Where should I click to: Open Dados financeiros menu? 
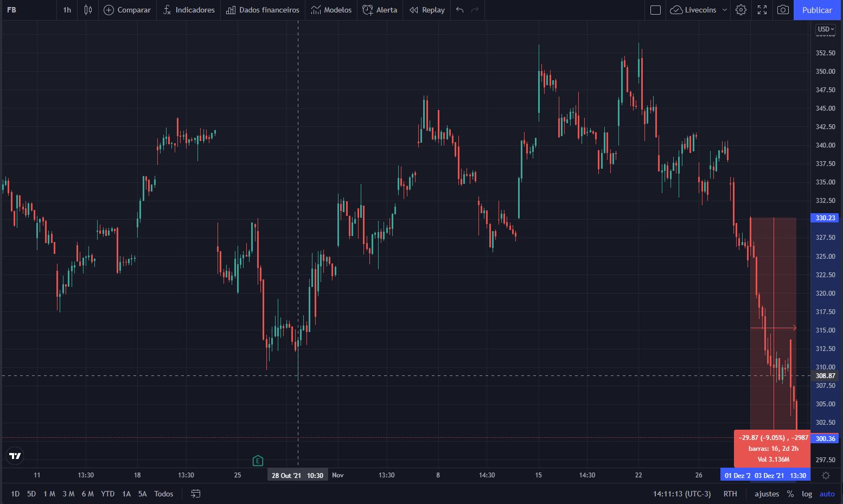(263, 10)
